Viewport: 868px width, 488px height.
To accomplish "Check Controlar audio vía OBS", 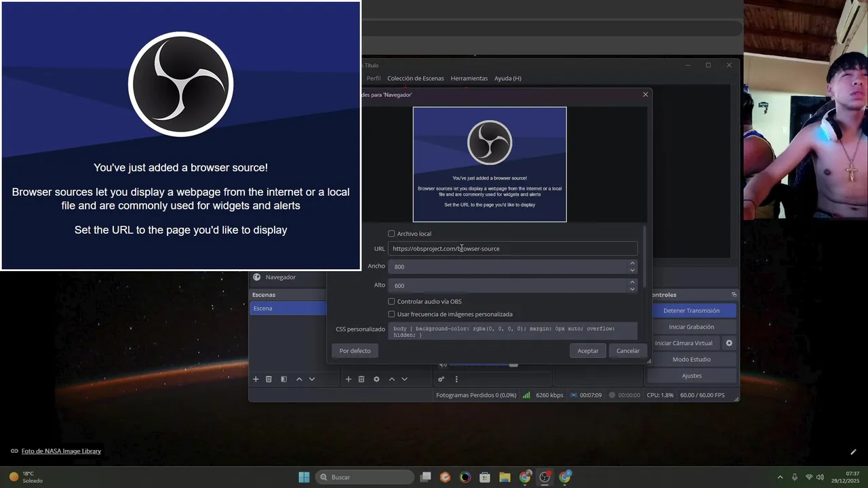I will coord(391,302).
